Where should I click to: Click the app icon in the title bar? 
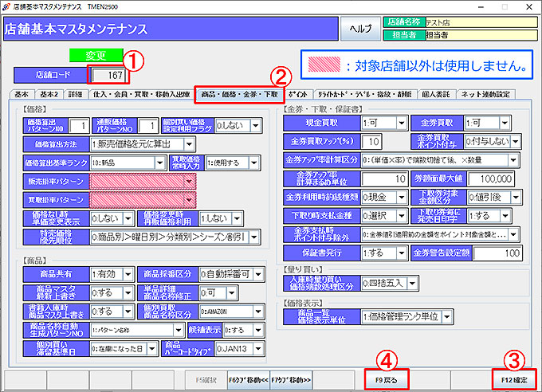pos(7,6)
